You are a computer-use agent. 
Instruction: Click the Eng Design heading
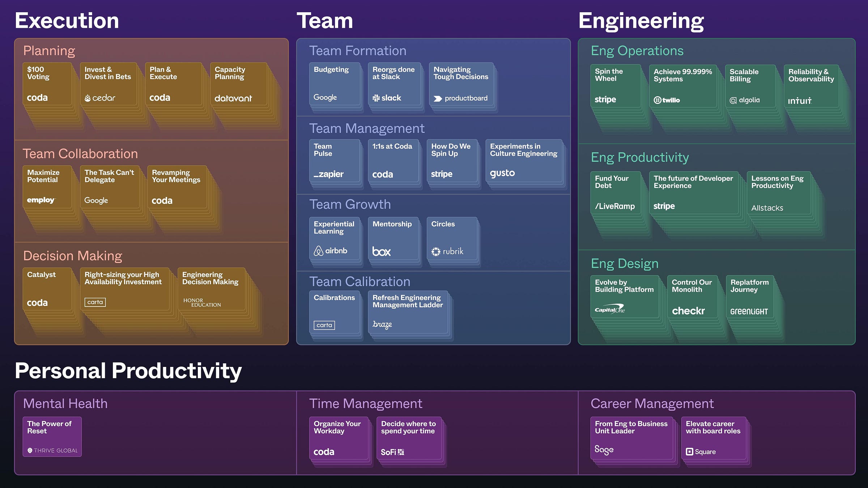click(625, 264)
